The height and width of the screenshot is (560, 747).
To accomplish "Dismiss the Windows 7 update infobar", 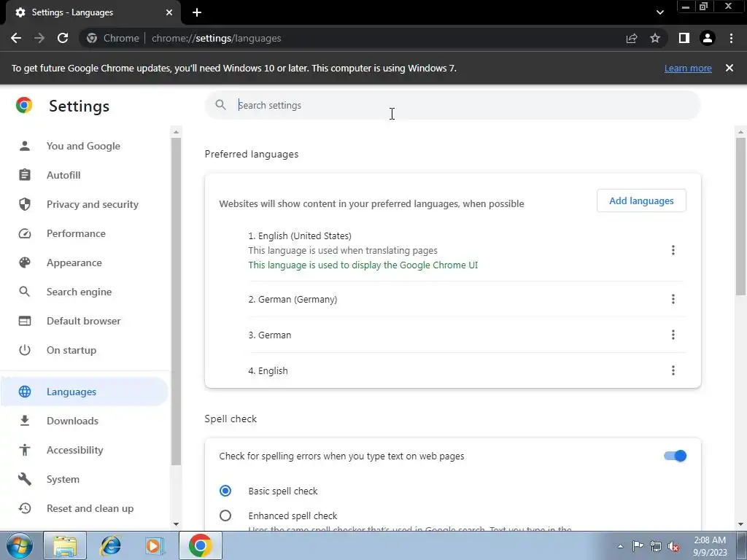I will [x=729, y=68].
